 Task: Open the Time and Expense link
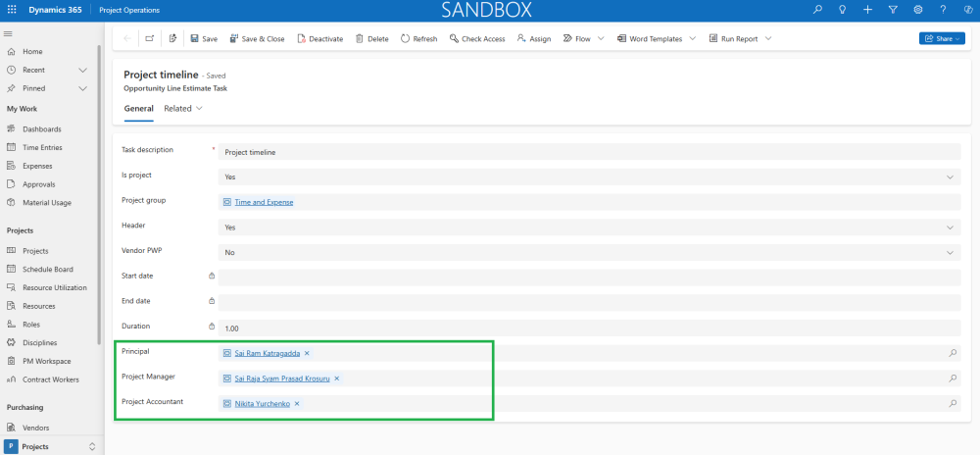coord(264,203)
